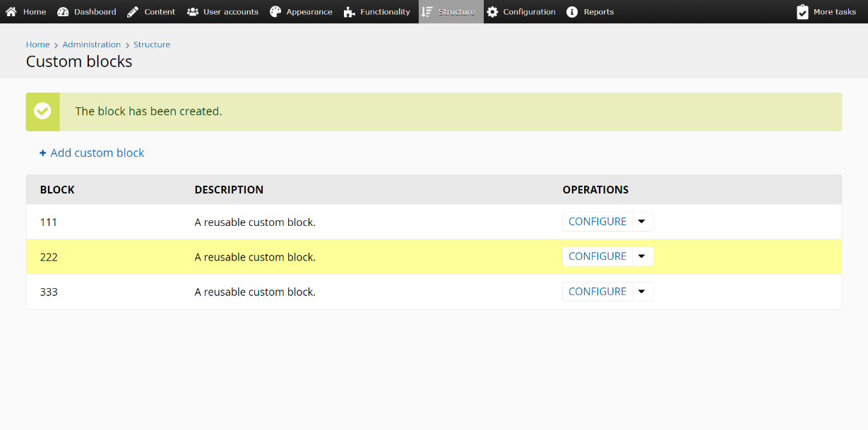Open the User accounts menu item

pos(231,12)
